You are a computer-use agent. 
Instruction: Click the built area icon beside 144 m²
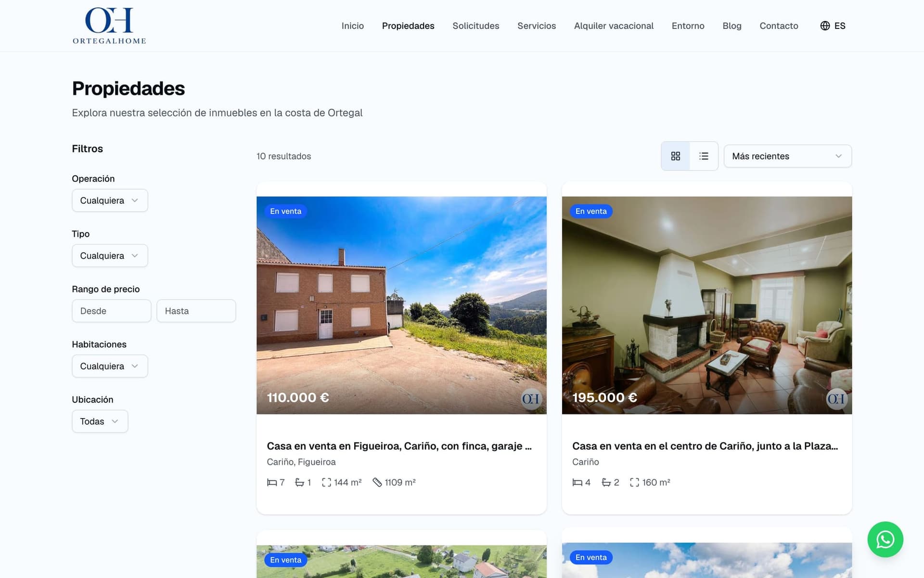[326, 482]
